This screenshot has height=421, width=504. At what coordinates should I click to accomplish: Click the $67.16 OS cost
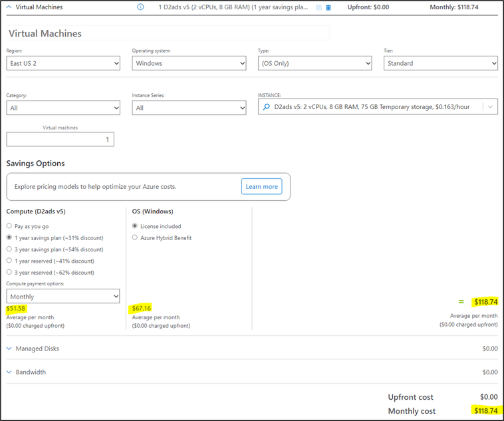pyautogui.click(x=142, y=309)
